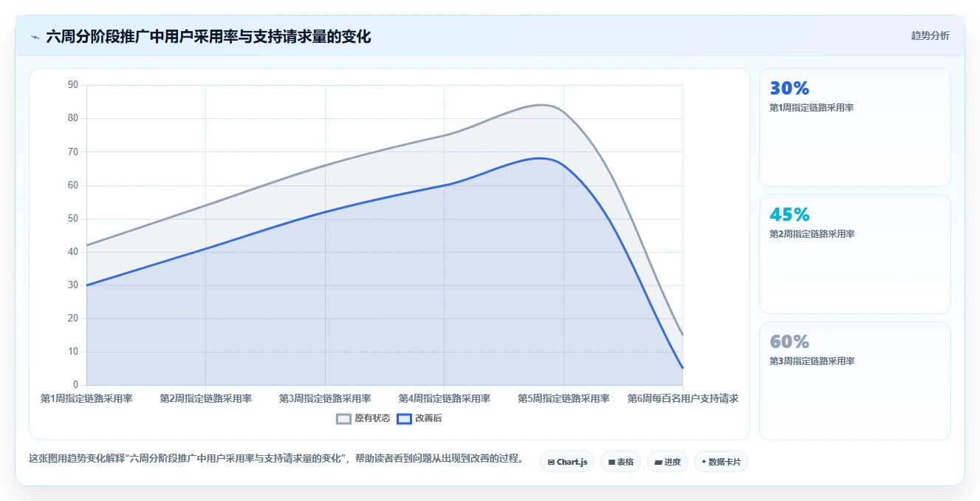Viewport: 980px width, 501px height.
Task: Click the chart title 六周分阶段推广中用户采用率与支持请求量的变化
Action: tap(208, 36)
